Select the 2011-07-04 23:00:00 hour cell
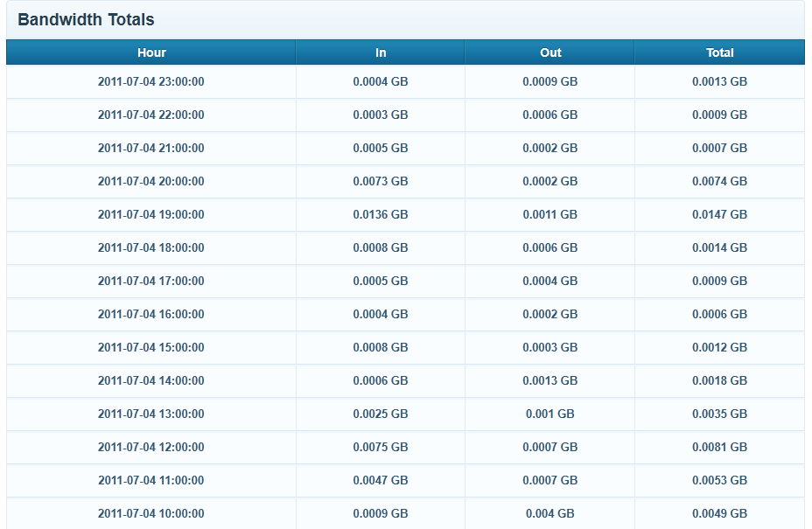Image resolution: width=812 pixels, height=529 pixels. (x=151, y=81)
